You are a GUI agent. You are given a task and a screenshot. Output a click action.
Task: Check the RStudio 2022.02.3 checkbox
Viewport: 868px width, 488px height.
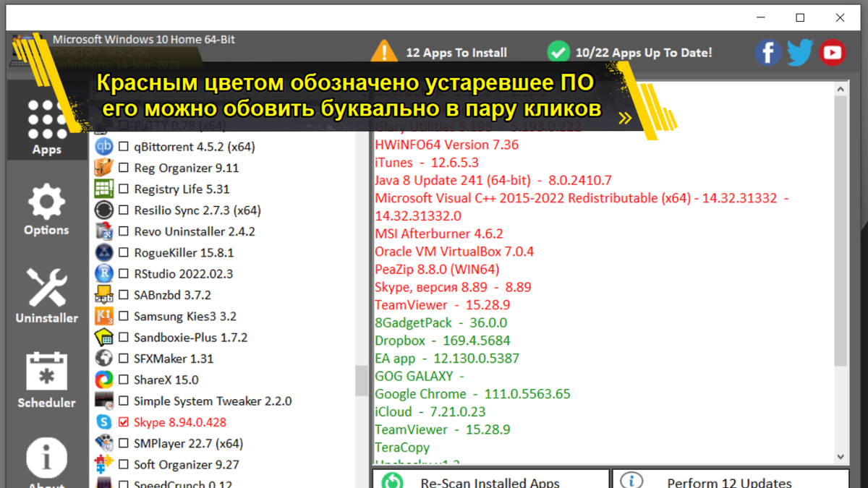coord(124,274)
